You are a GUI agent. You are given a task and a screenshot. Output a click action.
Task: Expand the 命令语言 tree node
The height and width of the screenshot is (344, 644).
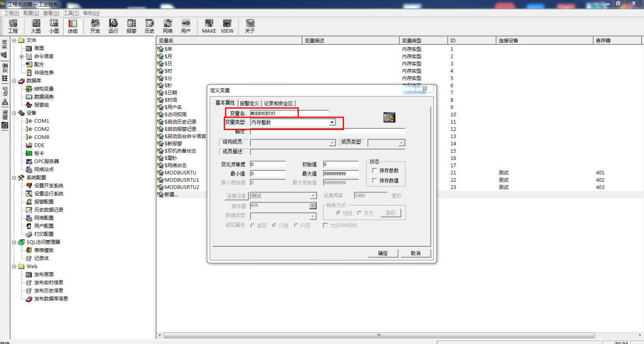(x=22, y=56)
